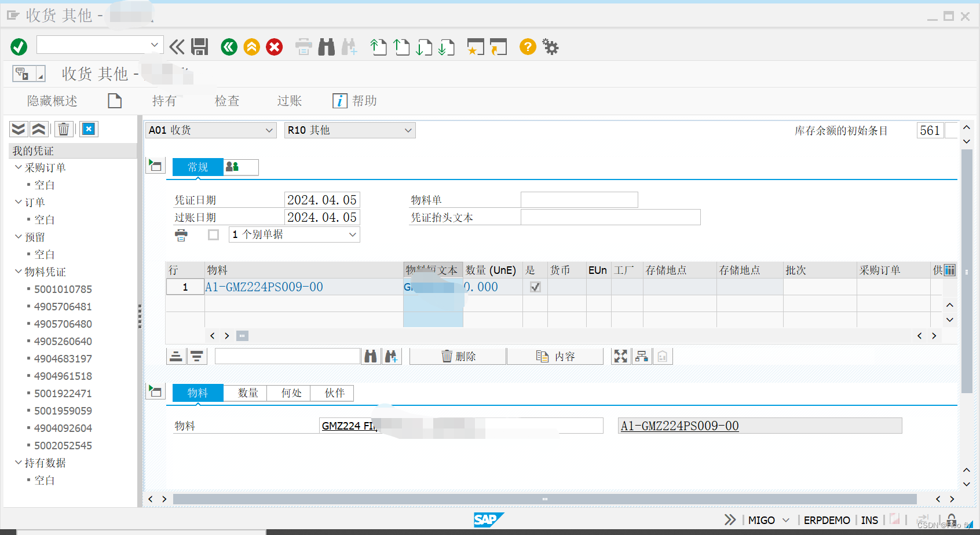
Task: Open the A01 收货 dropdown
Action: click(x=269, y=130)
